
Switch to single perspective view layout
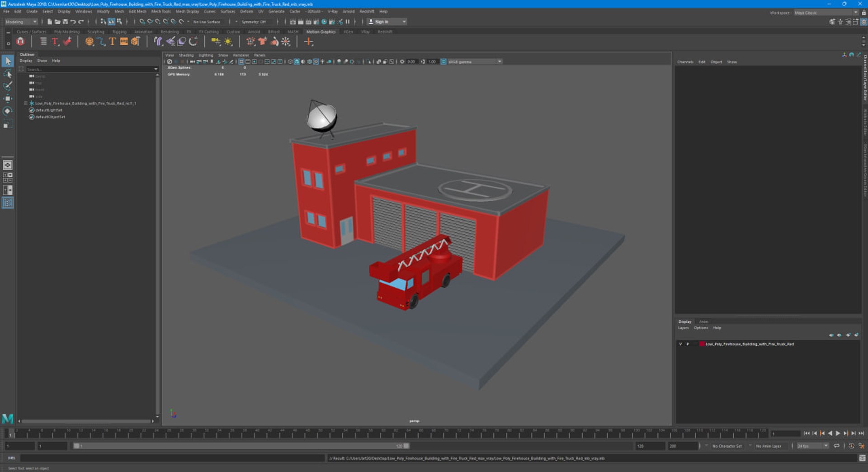(x=8, y=165)
